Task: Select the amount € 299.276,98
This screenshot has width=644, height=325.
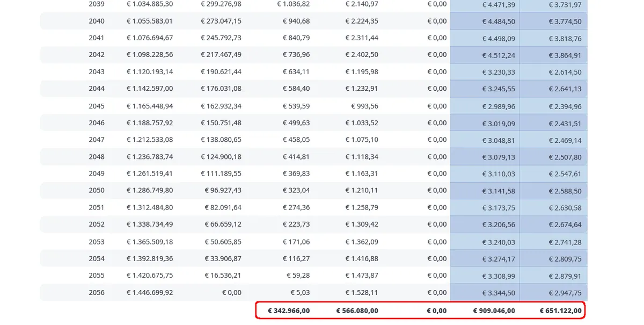Action: pyautogui.click(x=221, y=4)
